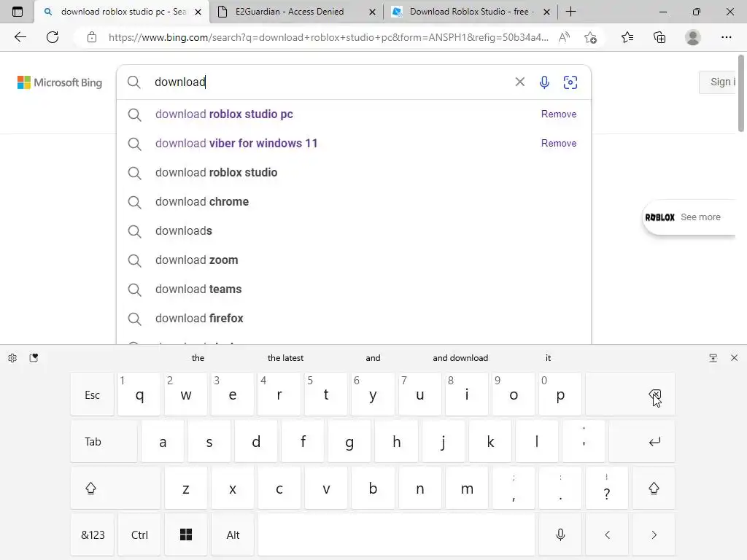Go back to previous page
747x560 pixels.
20,37
